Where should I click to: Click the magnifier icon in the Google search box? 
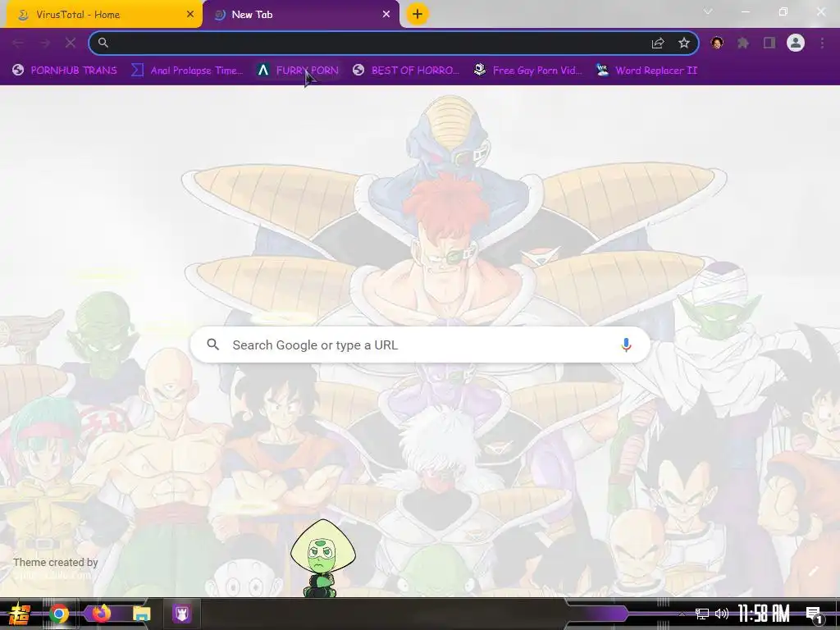pyautogui.click(x=213, y=345)
